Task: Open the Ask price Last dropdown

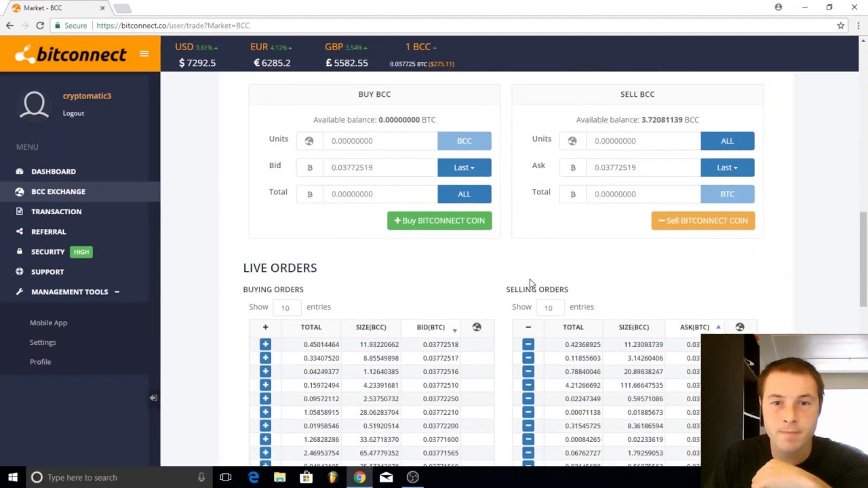Action: point(727,167)
